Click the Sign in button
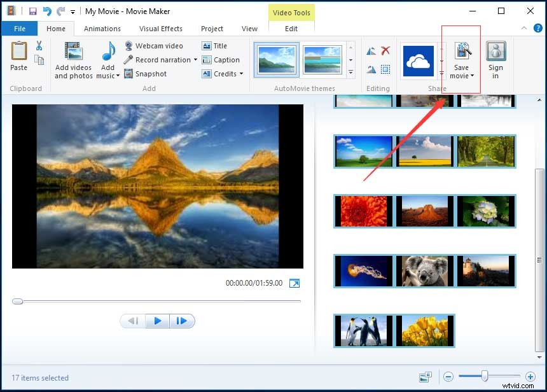 pos(496,59)
